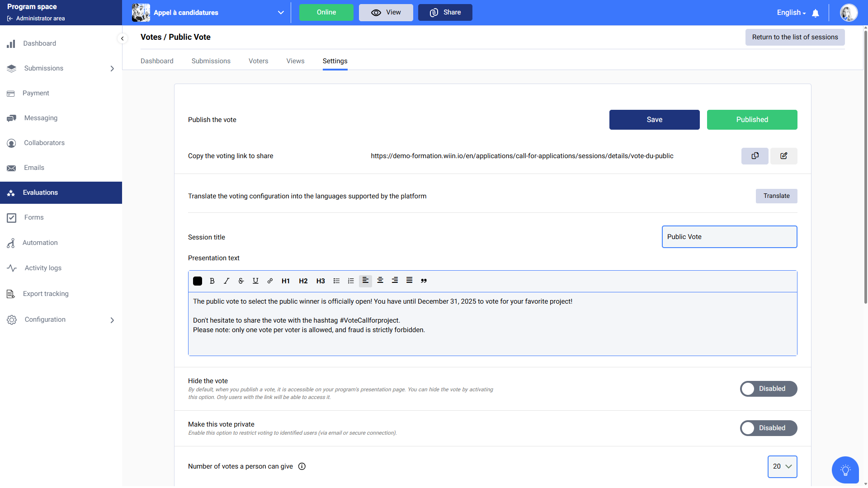868x488 pixels.
Task: Insert a blockquote in the editor
Action: point(424,281)
